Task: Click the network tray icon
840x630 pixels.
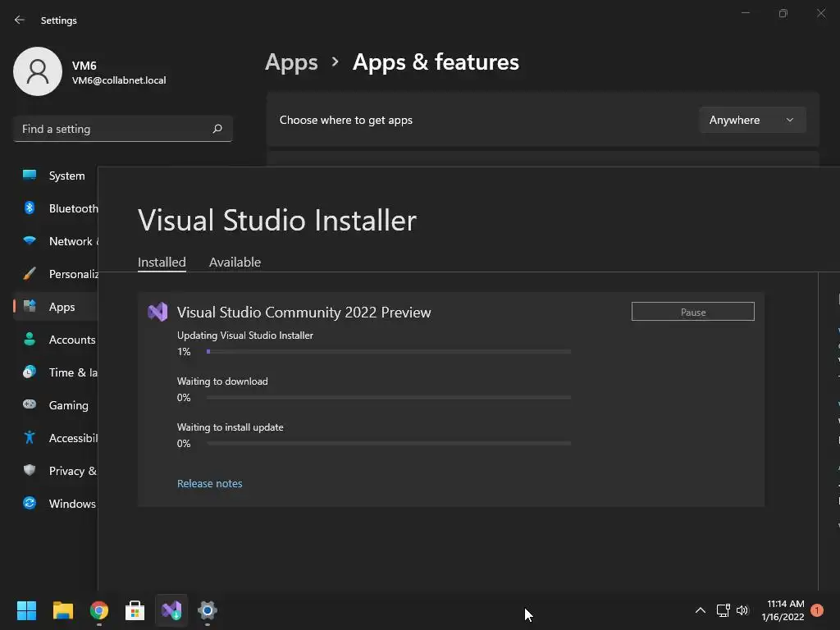Action: pos(723,610)
